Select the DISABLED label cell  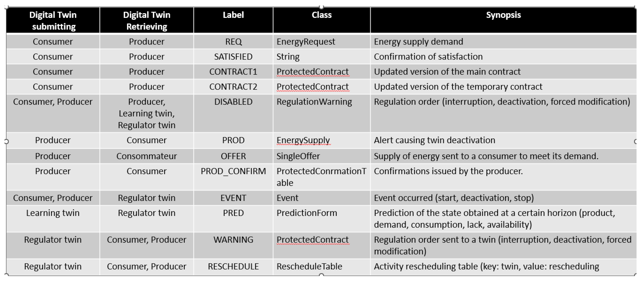pyautogui.click(x=233, y=102)
